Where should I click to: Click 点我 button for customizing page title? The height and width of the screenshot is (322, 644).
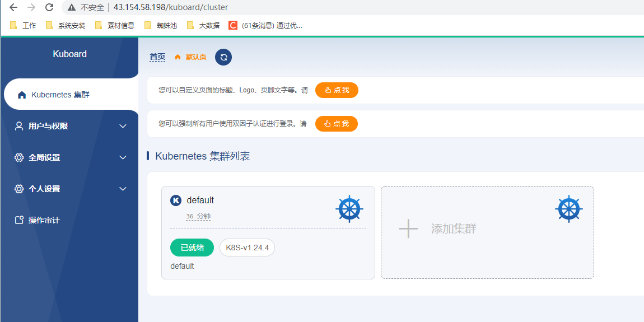[337, 90]
